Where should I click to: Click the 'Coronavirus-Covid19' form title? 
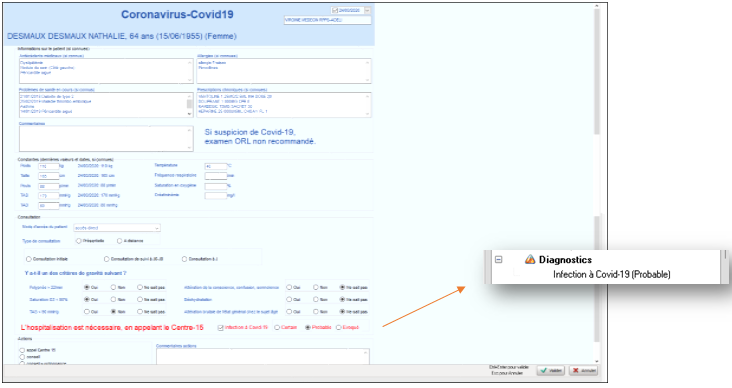(x=177, y=14)
